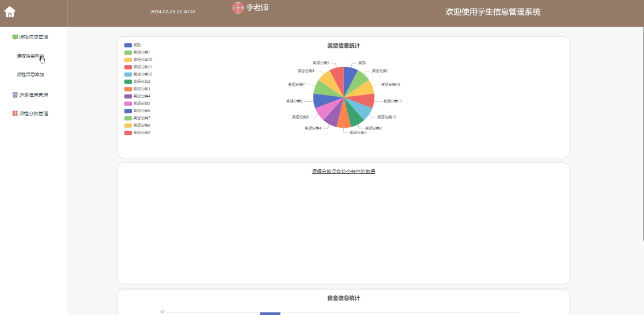Viewport: 644px width, 315px height.
Task: Click the 李老师 username text
Action: click(257, 7)
